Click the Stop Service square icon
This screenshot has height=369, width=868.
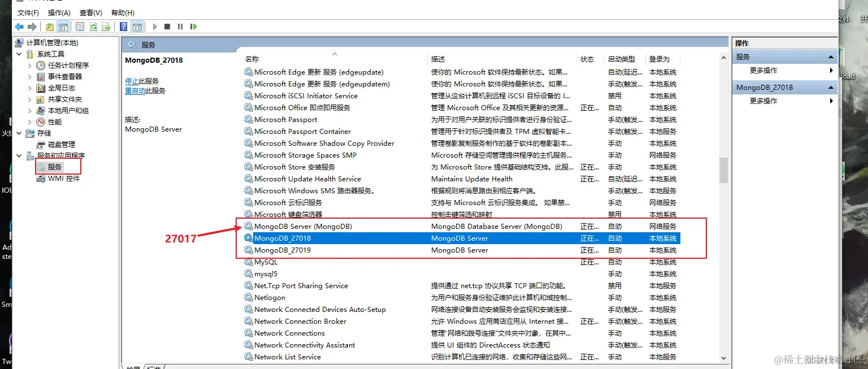coord(167,27)
